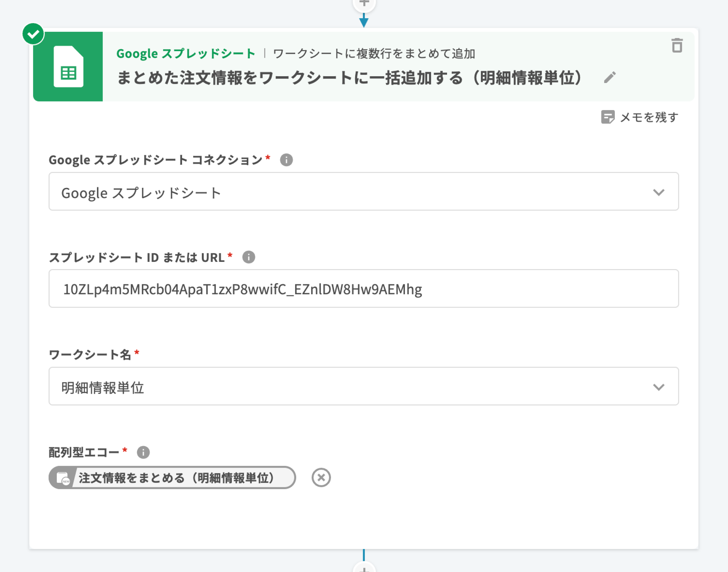
Task: Click the ワークシートに複数行をまとめて追加 action label
Action: [x=374, y=53]
